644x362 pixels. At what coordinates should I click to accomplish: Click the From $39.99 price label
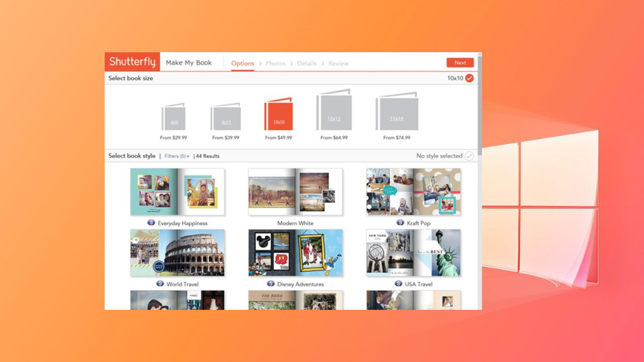[x=226, y=137]
